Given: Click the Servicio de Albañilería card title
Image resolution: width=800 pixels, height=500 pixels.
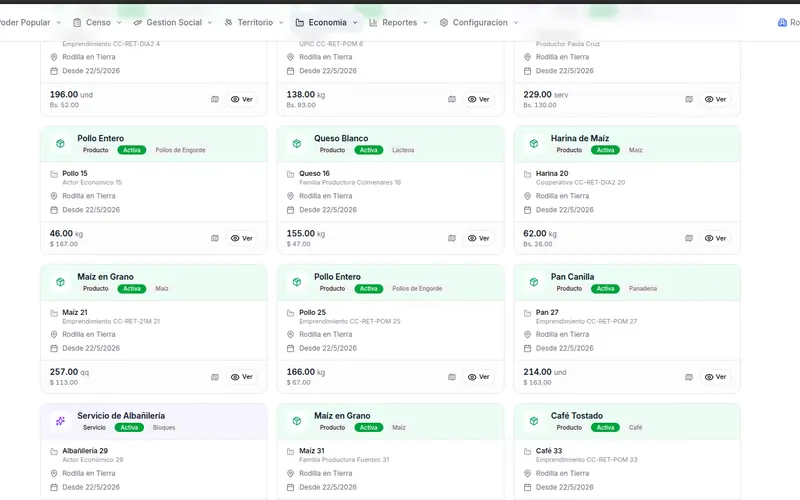Looking at the screenshot, I should (121, 416).
